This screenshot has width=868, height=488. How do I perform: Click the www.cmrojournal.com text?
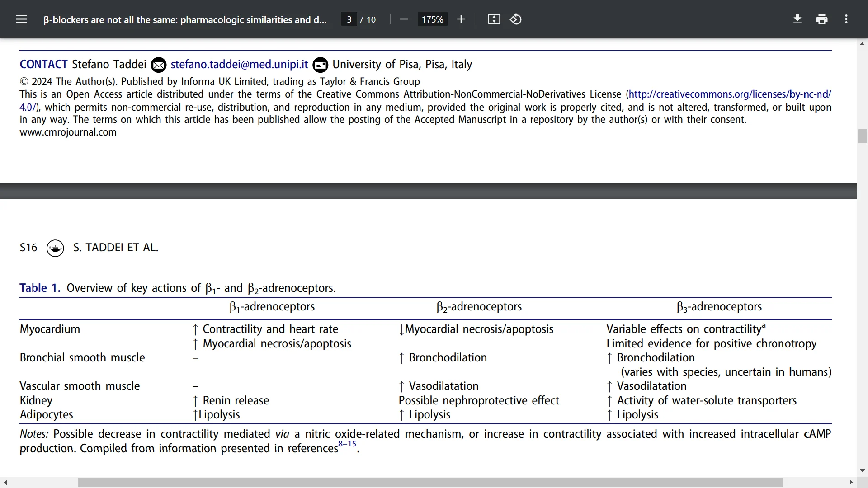[x=68, y=132]
